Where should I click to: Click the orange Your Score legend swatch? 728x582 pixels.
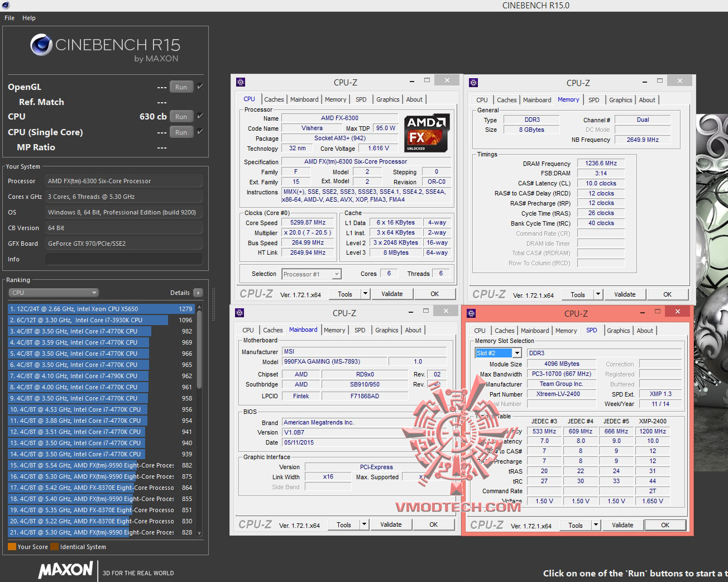[12, 547]
